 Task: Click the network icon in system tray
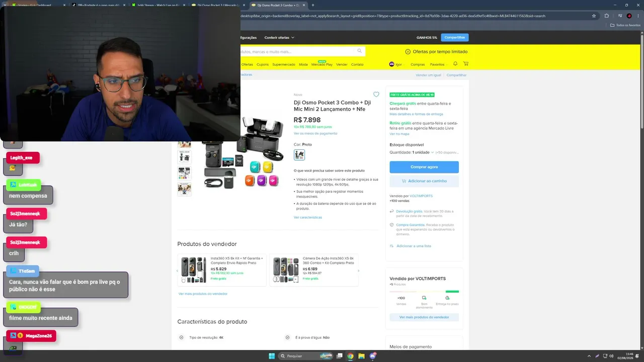coord(604,356)
